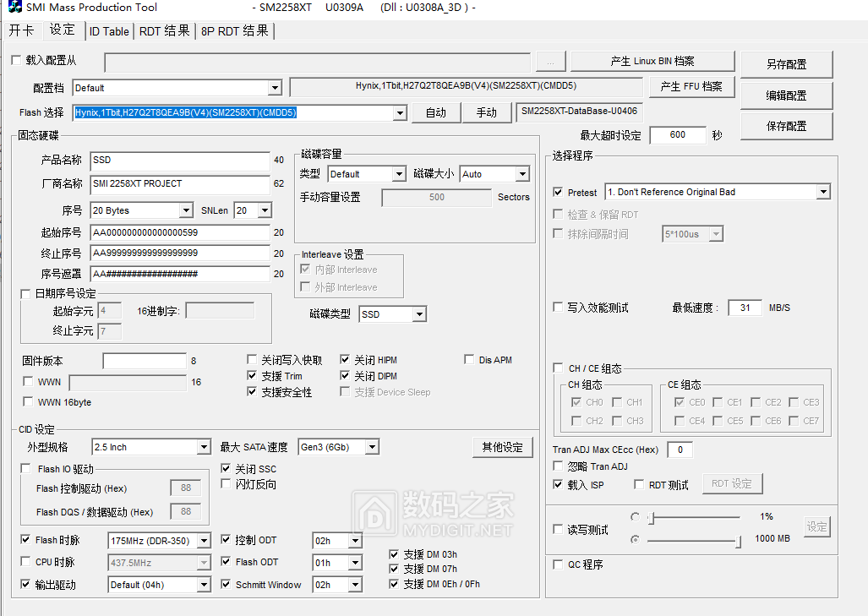Open Pretest Don't Reference Original Bad dropdown
Image resolution: width=868 pixels, height=616 pixels.
coord(823,192)
